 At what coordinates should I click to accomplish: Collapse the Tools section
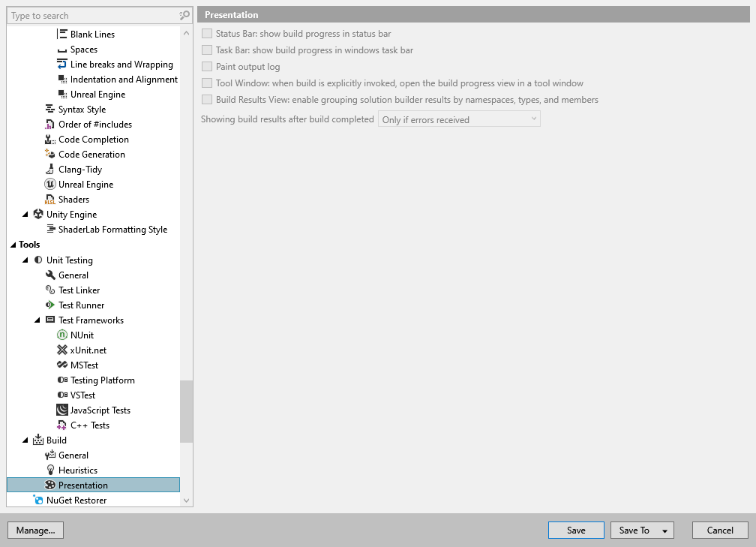pyautogui.click(x=13, y=245)
